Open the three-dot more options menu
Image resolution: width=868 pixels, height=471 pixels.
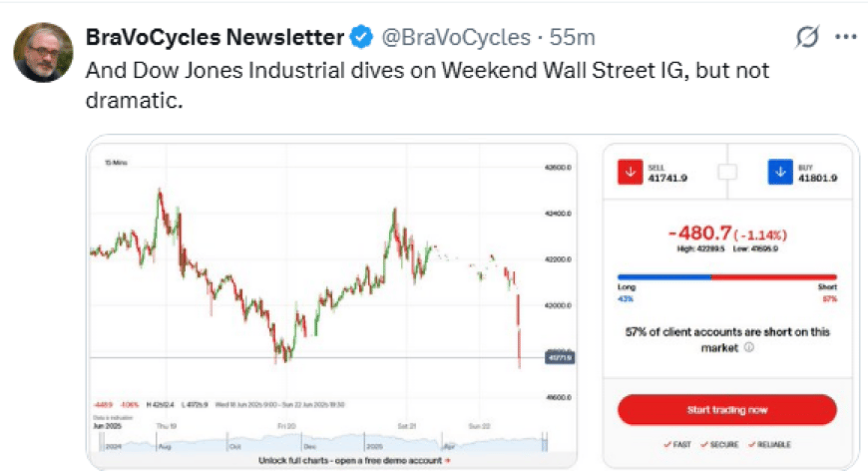click(846, 37)
